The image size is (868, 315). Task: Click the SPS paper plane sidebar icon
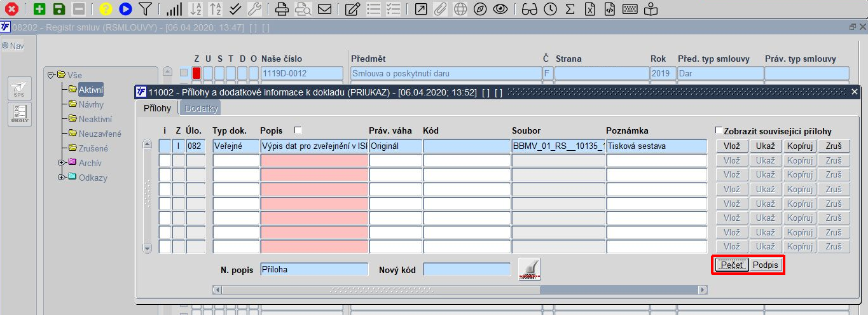pyautogui.click(x=19, y=89)
